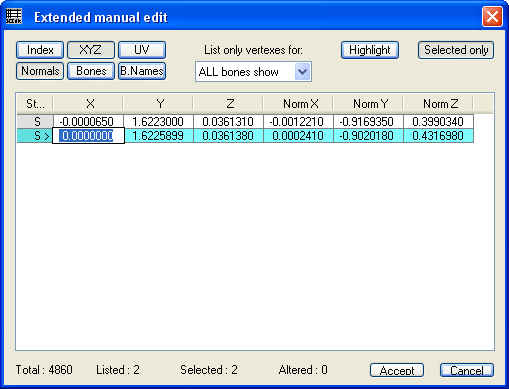
Task: Click the Altered : 0 status text
Action: [x=303, y=370]
